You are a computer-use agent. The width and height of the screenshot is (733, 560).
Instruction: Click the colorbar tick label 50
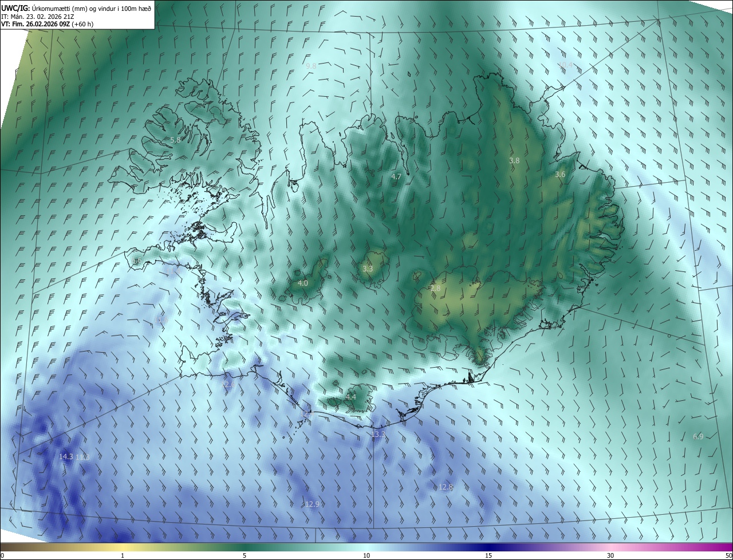coord(728,555)
